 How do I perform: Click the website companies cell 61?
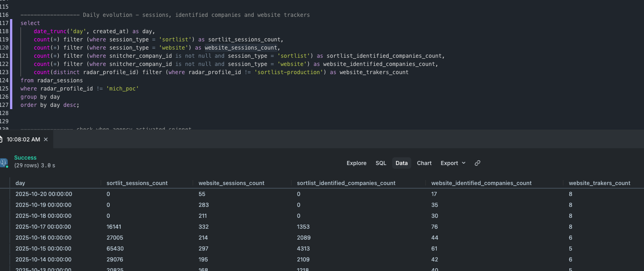(x=434, y=249)
